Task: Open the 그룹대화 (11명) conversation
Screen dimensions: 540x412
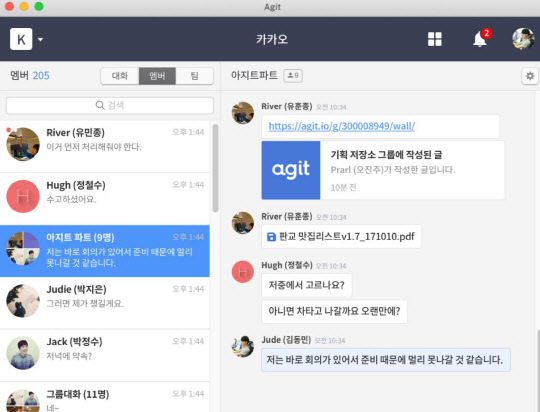Action: click(x=105, y=397)
